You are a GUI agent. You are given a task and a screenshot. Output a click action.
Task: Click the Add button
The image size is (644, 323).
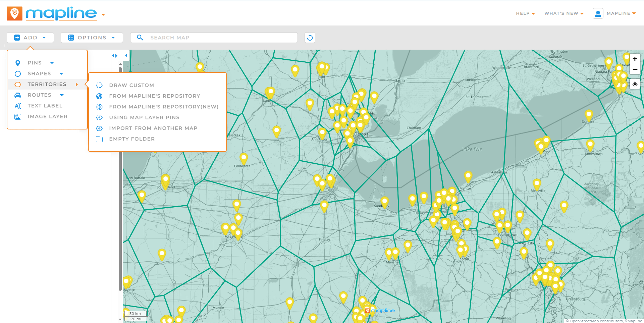(30, 38)
